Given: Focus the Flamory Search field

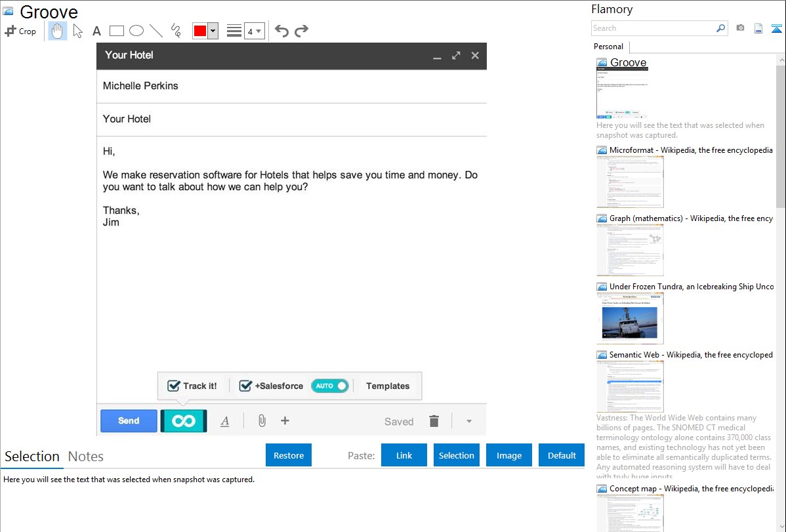Looking at the screenshot, I should pyautogui.click(x=653, y=28).
